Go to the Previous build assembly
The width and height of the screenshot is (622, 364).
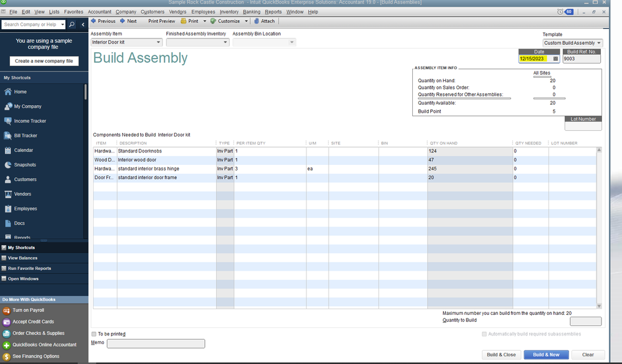103,21
